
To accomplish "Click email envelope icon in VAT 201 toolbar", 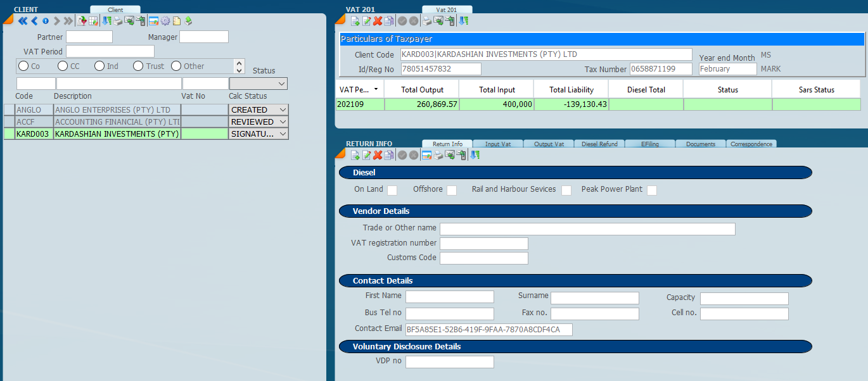I will [438, 21].
